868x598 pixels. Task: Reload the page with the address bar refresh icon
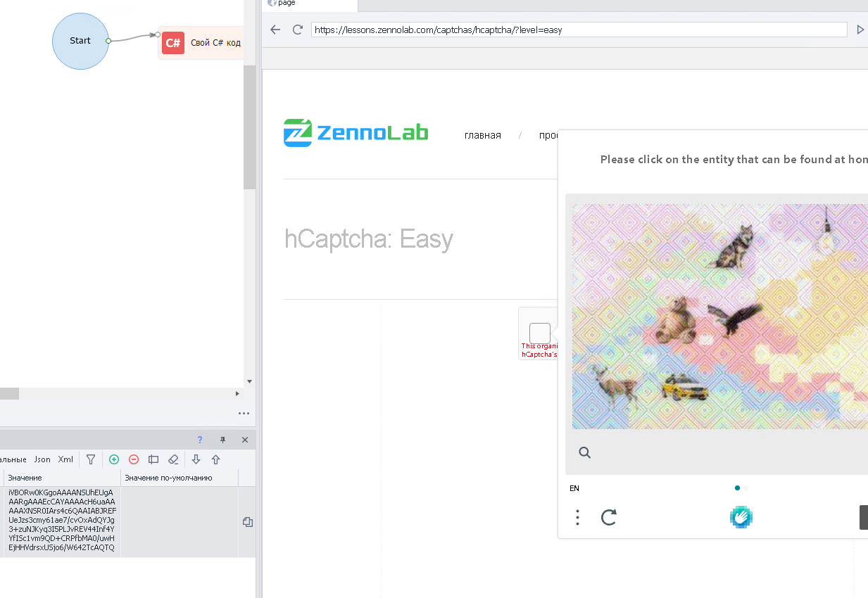pos(298,30)
